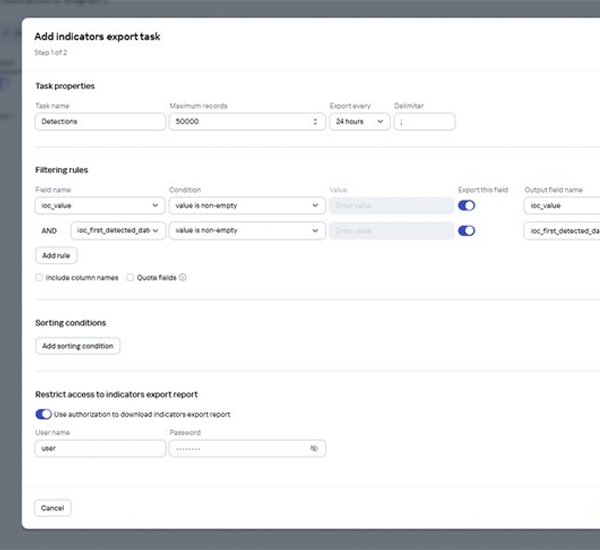
Task: Click the ioc_value Output field name input
Action: pos(562,206)
